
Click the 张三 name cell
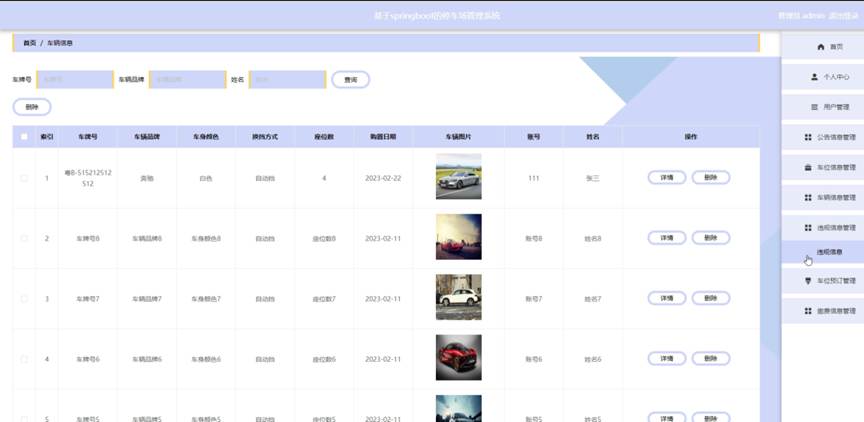coord(592,178)
